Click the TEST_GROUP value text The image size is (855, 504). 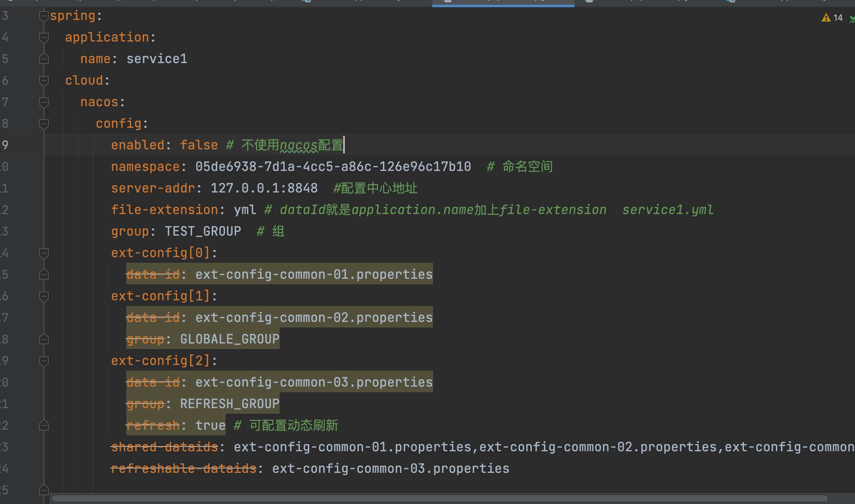tap(203, 232)
